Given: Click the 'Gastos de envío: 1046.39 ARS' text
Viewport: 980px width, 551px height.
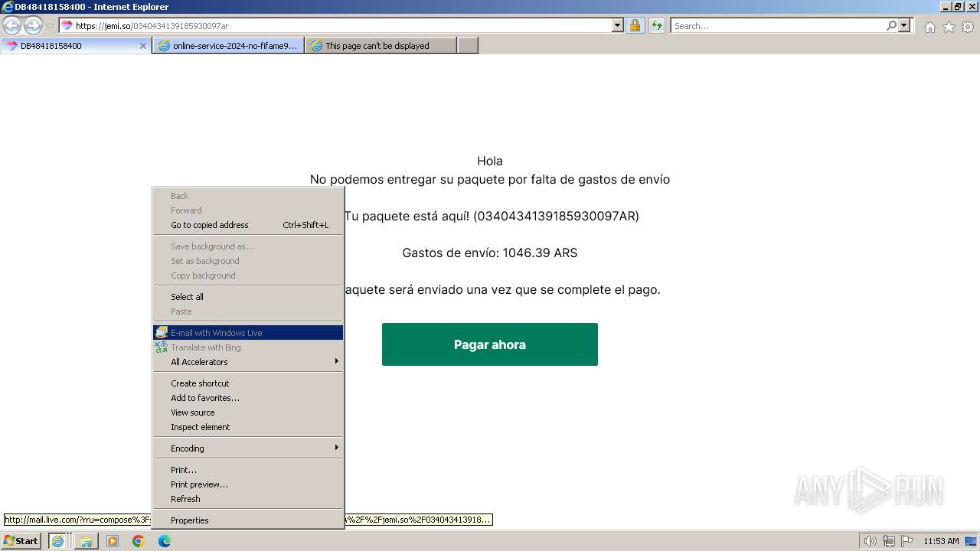Looking at the screenshot, I should point(490,253).
